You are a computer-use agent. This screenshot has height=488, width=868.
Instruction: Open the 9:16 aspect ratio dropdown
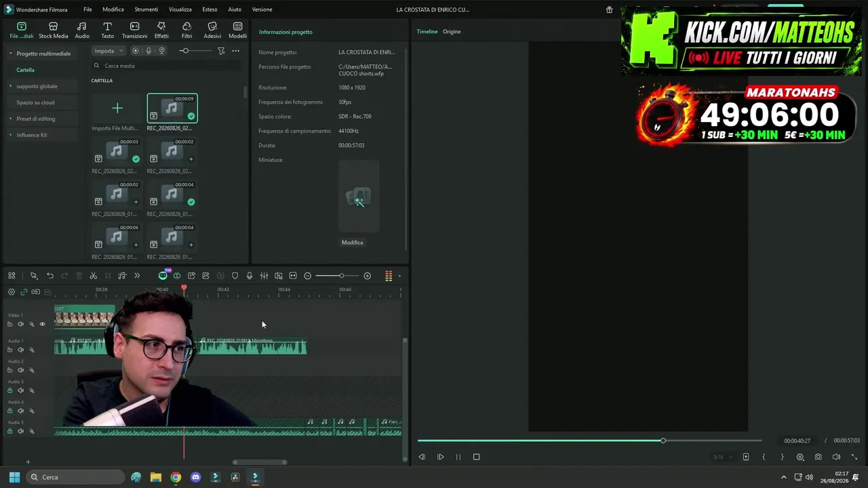coord(722,457)
